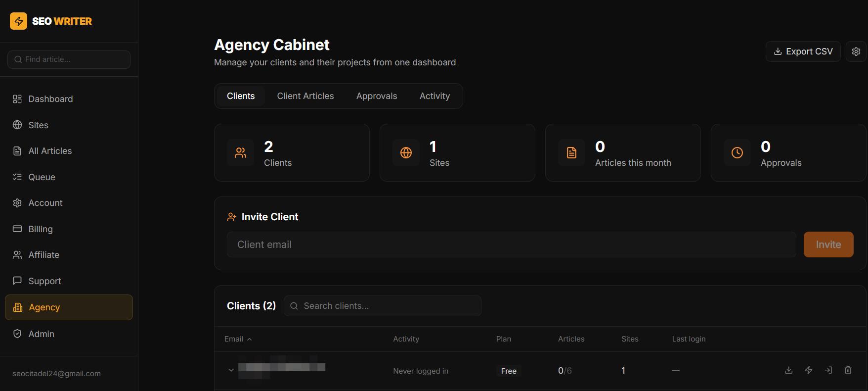The height and width of the screenshot is (391, 868).
Task: Click the clock icon in the Approvals card
Action: click(x=737, y=153)
